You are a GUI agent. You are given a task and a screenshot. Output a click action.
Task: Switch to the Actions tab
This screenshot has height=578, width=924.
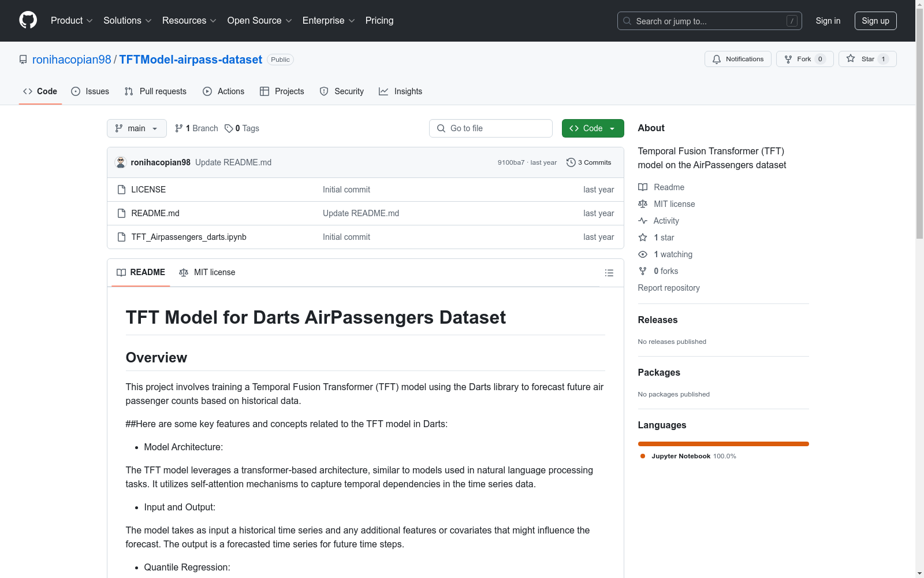(223, 91)
